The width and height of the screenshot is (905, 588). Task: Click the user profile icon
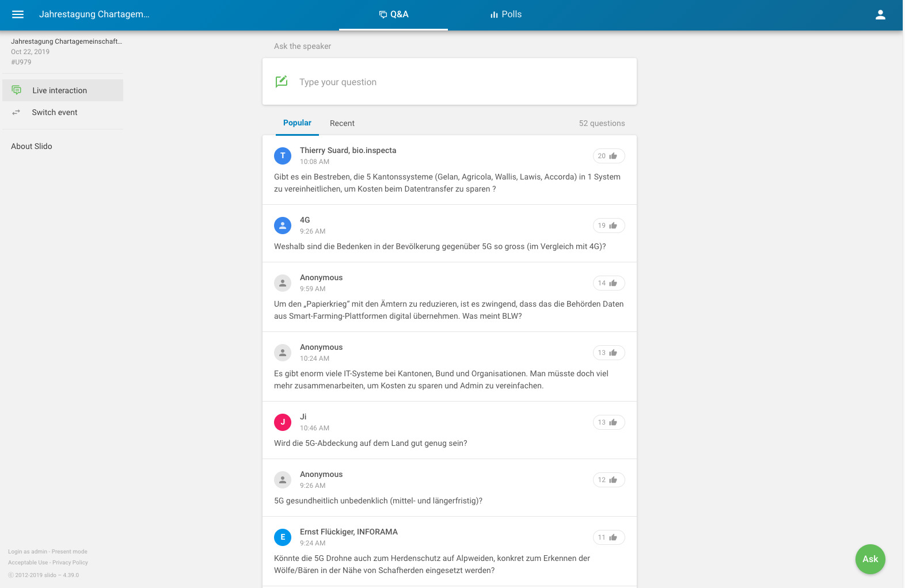pyautogui.click(x=880, y=15)
